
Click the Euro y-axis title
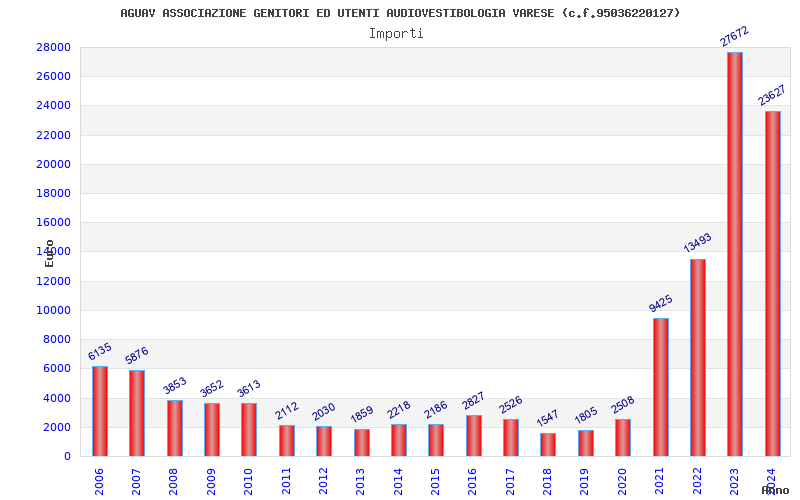[x=49, y=253]
